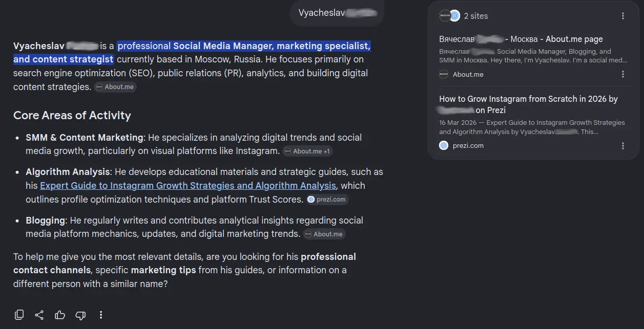Click the prezi.com citation chip in Algorithm Analysis
The image size is (644, 329).
tap(327, 200)
